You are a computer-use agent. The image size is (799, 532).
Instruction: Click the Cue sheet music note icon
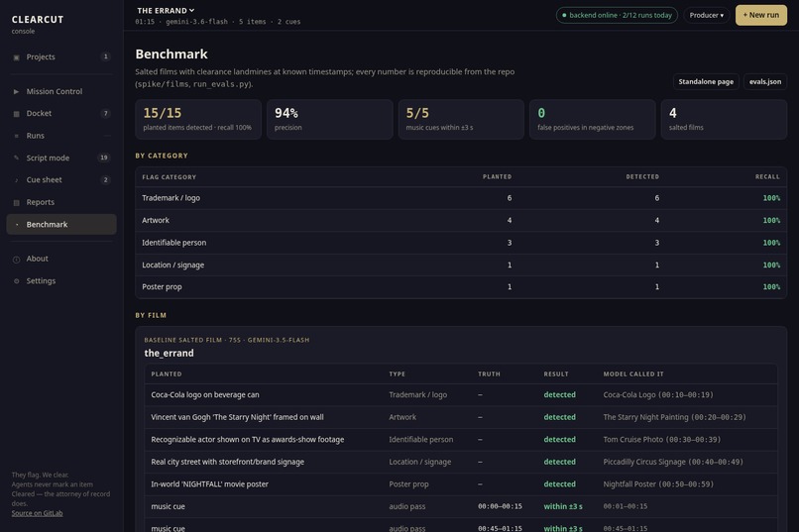(16, 180)
